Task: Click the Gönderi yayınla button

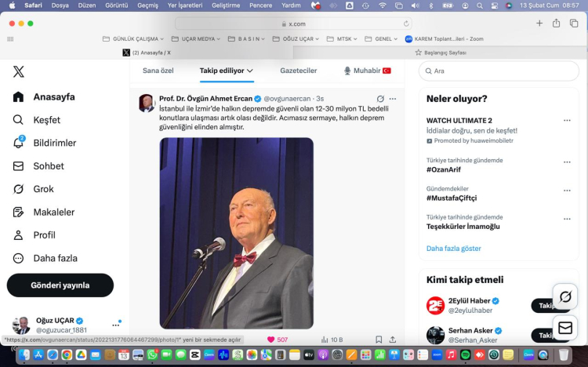Action: click(60, 285)
